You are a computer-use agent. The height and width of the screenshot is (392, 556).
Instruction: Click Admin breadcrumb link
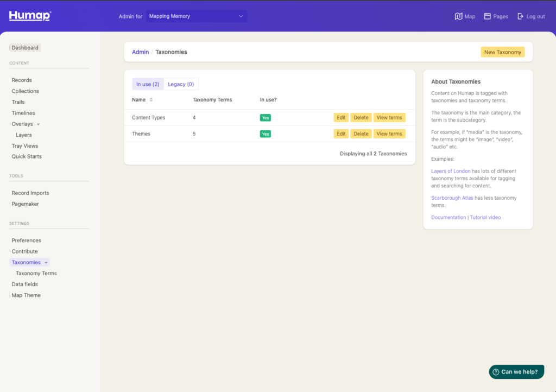click(140, 52)
